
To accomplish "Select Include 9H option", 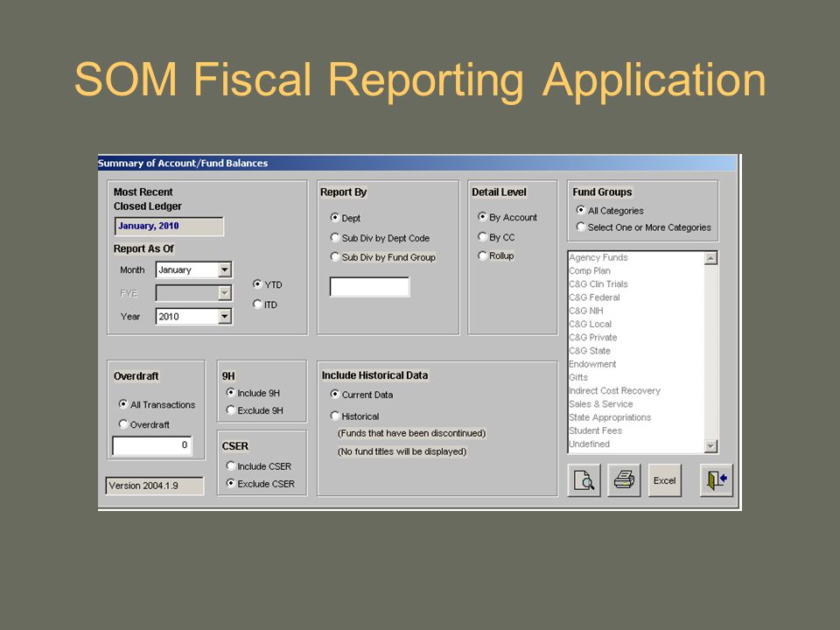I will [x=230, y=392].
